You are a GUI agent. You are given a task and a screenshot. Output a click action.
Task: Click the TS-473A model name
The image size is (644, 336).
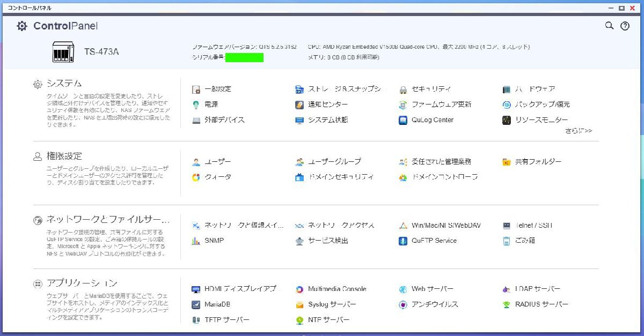pos(101,52)
